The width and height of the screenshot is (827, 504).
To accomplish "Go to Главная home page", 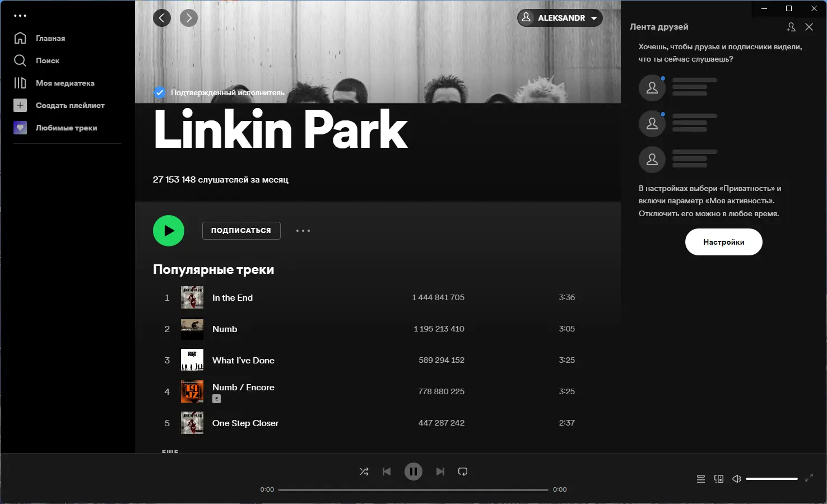I will click(50, 38).
